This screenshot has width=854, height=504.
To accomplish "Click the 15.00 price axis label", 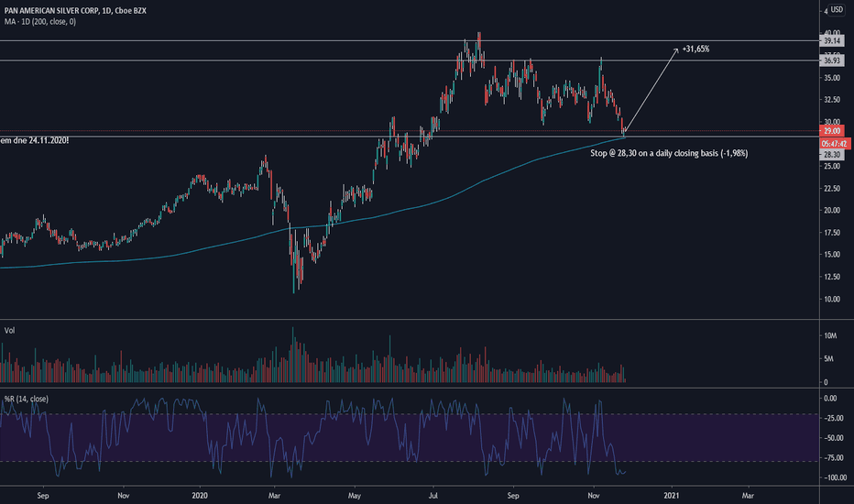I will point(832,255).
